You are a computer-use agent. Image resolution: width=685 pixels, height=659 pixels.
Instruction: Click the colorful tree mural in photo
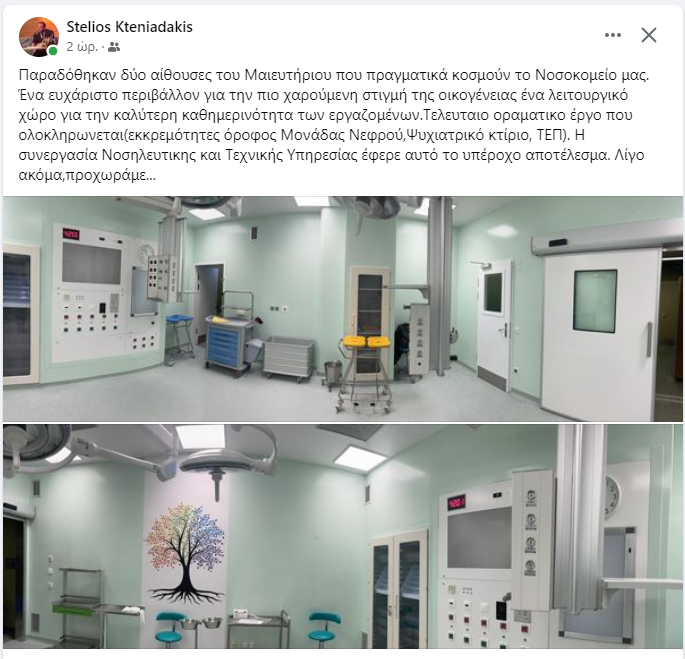click(x=186, y=553)
